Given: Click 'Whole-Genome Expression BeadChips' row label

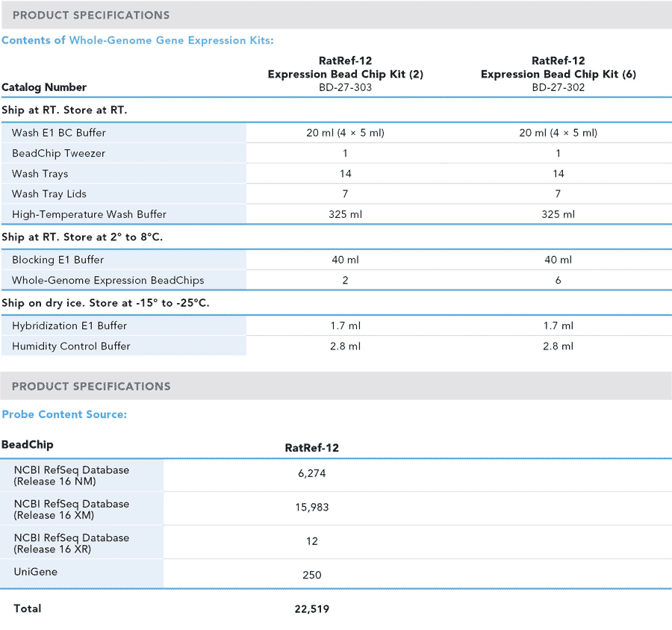Looking at the screenshot, I should (108, 280).
